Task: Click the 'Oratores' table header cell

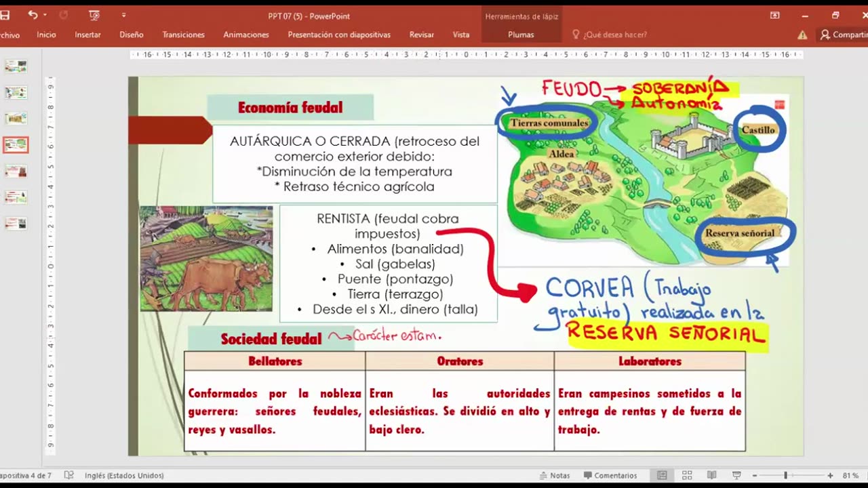Action: point(460,361)
